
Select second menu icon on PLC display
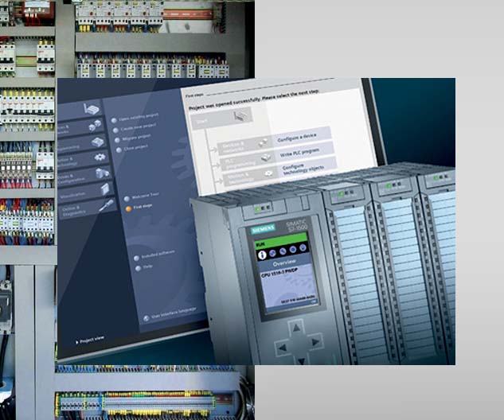click(x=272, y=253)
